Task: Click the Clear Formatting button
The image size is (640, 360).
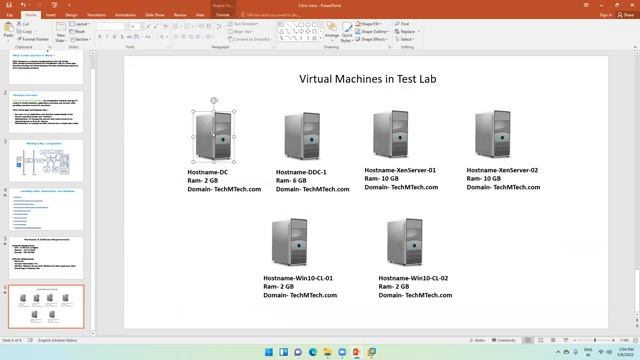Action: [165, 27]
